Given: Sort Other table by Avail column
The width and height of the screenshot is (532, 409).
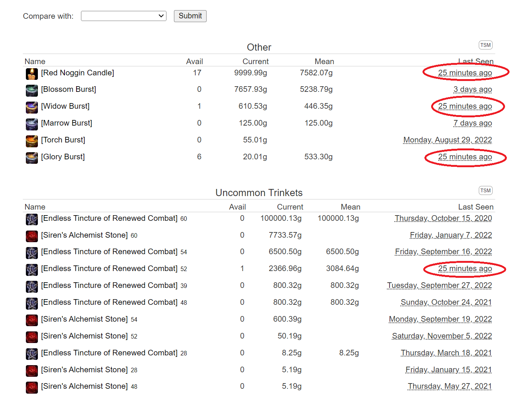Looking at the screenshot, I should pyautogui.click(x=194, y=61).
